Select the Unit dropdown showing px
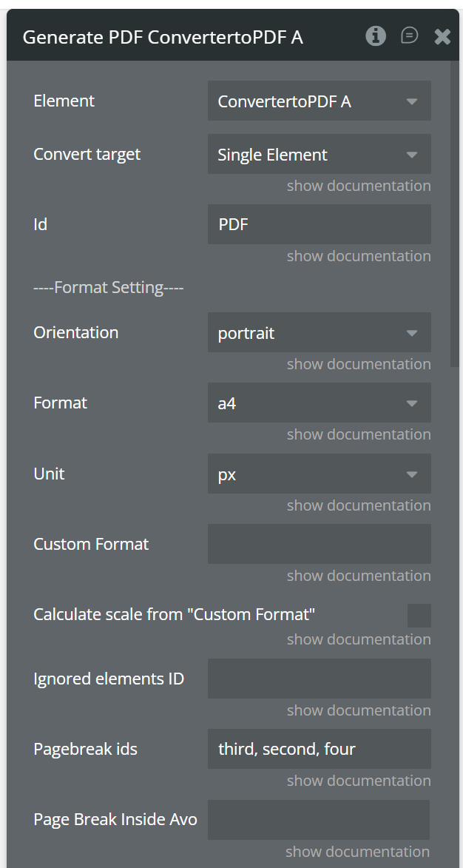 [319, 474]
